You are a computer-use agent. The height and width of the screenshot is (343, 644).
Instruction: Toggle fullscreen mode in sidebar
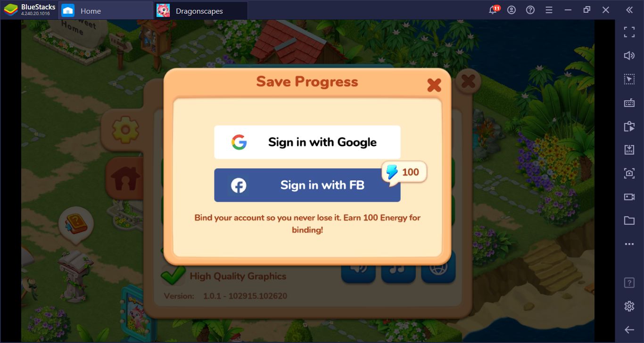point(629,32)
